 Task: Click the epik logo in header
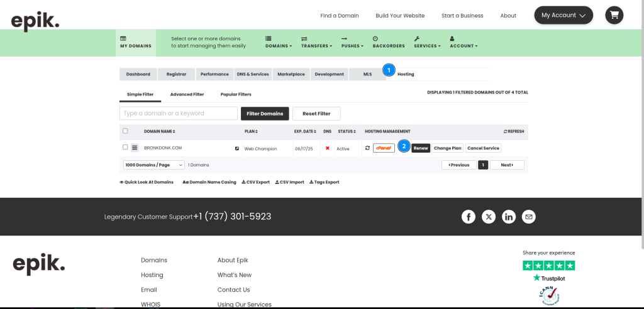coord(35,21)
